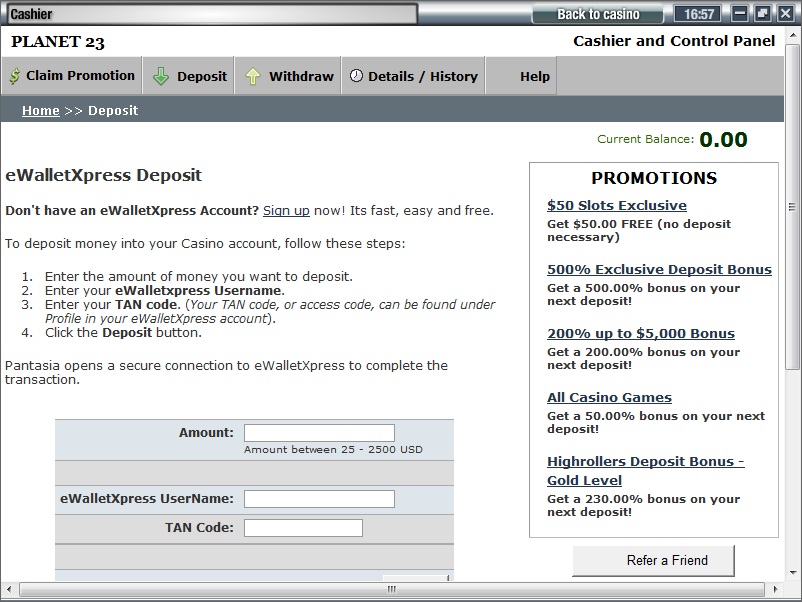Open the Withdraw tab
Screen dimensions: 802x602
pyautogui.click(x=300, y=76)
